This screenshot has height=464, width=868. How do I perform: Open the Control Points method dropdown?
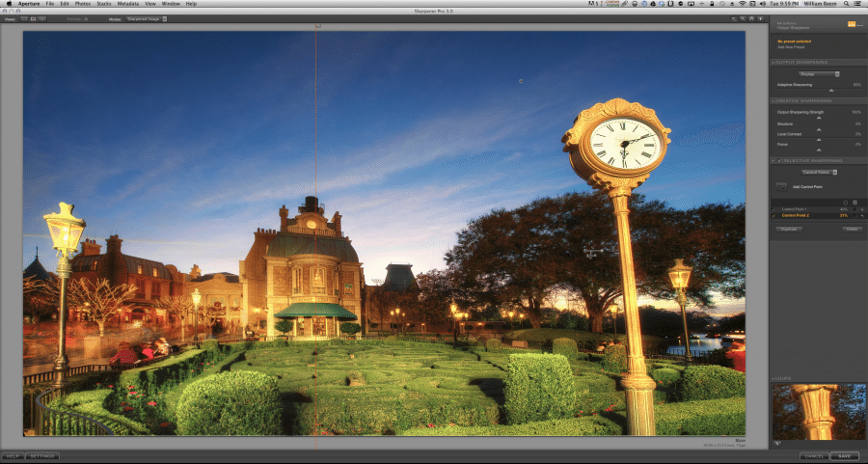tap(819, 173)
